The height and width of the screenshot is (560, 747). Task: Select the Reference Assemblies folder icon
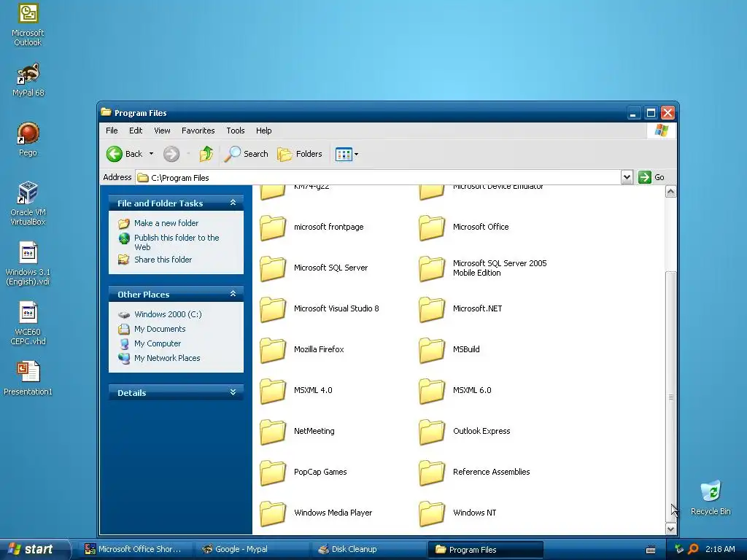(432, 472)
